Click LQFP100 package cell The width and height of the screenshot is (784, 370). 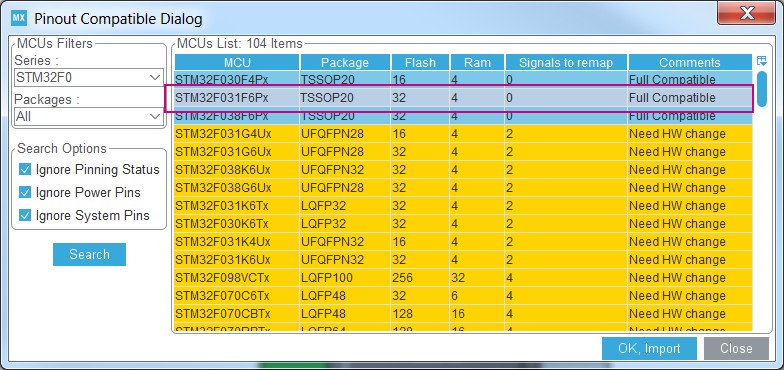tap(345, 278)
